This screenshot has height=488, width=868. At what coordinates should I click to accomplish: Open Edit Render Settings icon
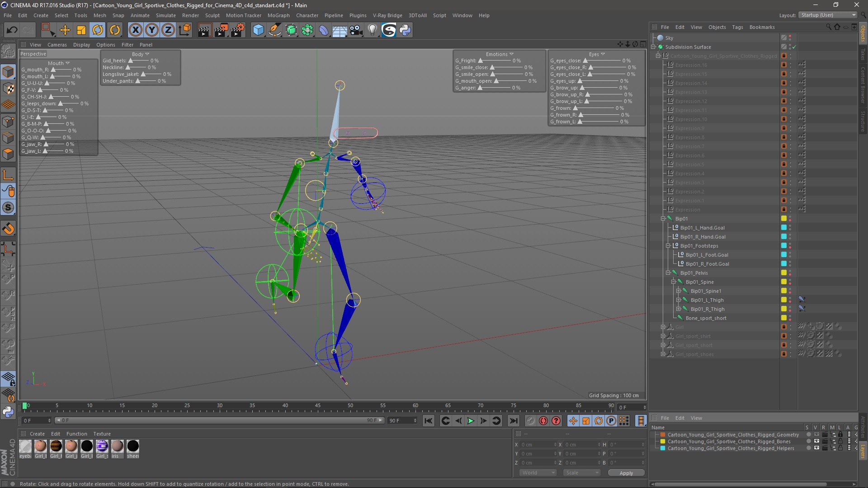tap(238, 30)
